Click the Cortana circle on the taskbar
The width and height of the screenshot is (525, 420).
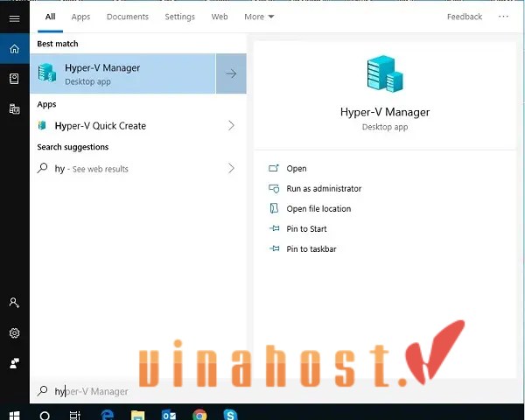[45, 416]
